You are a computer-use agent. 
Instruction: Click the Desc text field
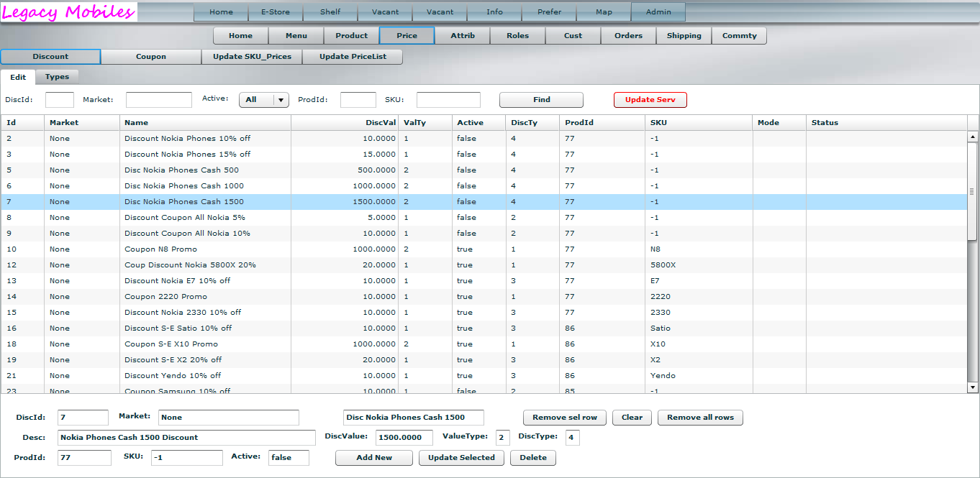(x=186, y=438)
